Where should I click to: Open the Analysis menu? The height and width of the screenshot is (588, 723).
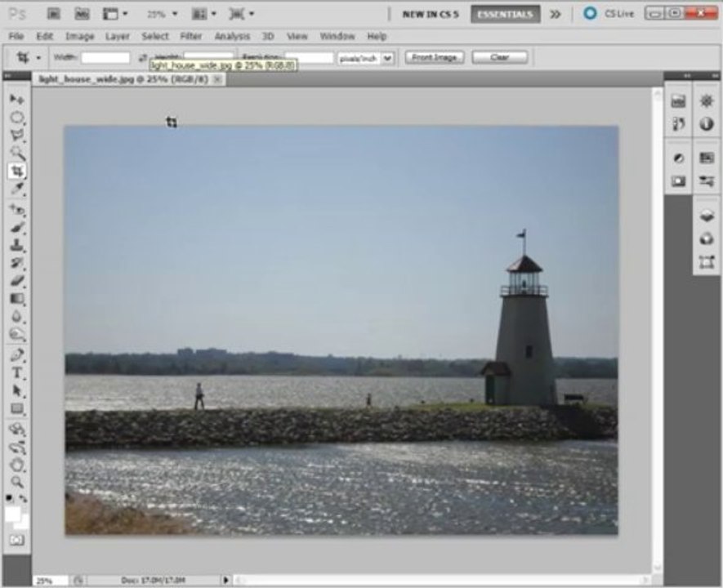(x=232, y=36)
